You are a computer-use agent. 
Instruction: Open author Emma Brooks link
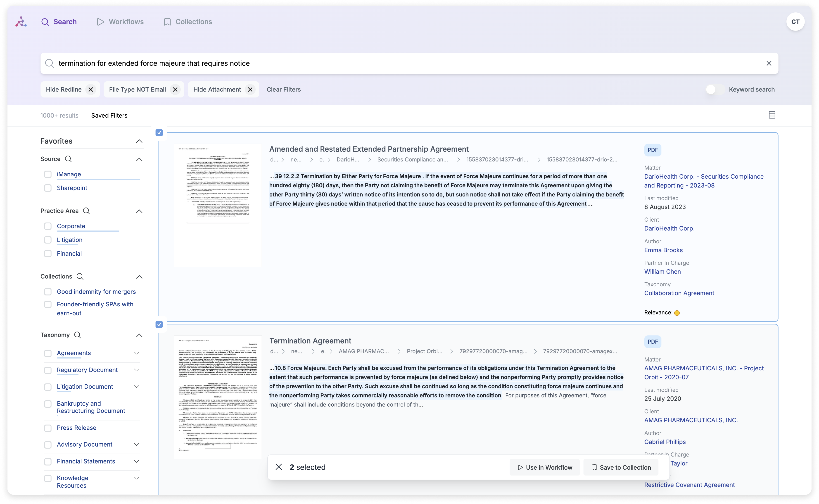663,250
